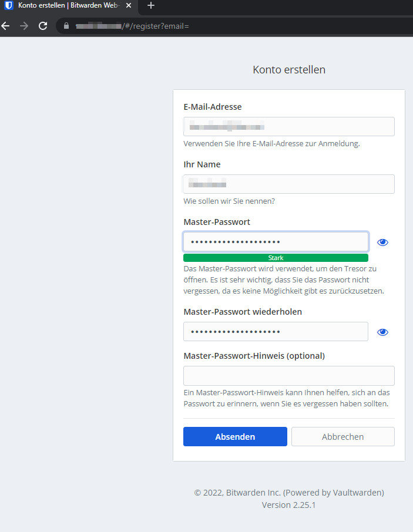This screenshot has width=413, height=532.
Task: Click the Bitwarden shield favicon in the tab
Action: pyautogui.click(x=9, y=5)
